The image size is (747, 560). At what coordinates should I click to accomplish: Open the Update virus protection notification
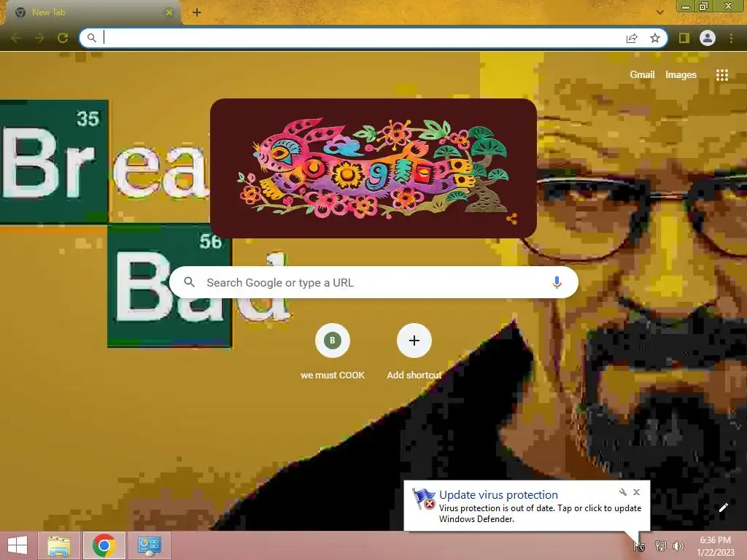527,506
